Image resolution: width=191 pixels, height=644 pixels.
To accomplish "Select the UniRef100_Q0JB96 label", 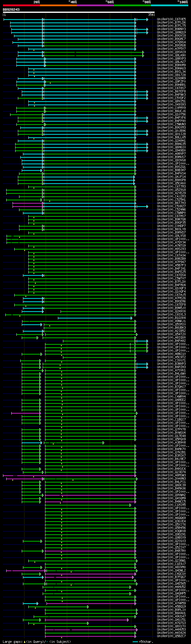I will pos(171,131).
